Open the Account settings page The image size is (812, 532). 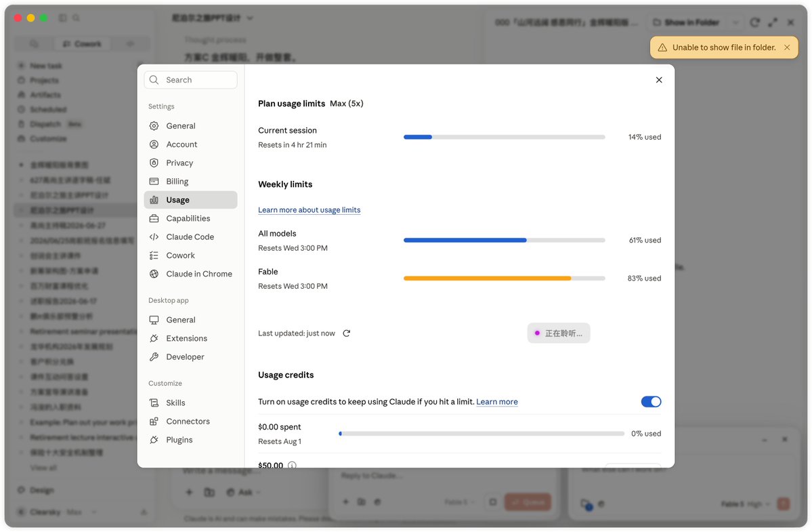pos(190,144)
